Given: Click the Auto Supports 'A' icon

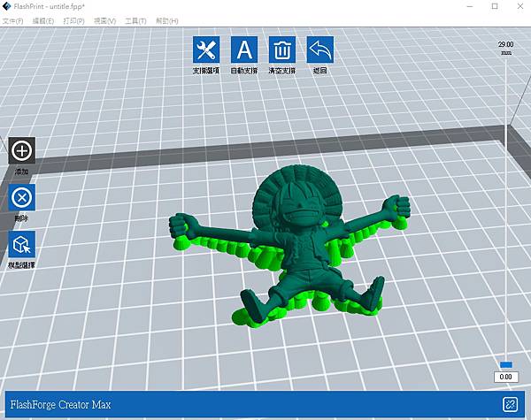Looking at the screenshot, I should click(244, 50).
